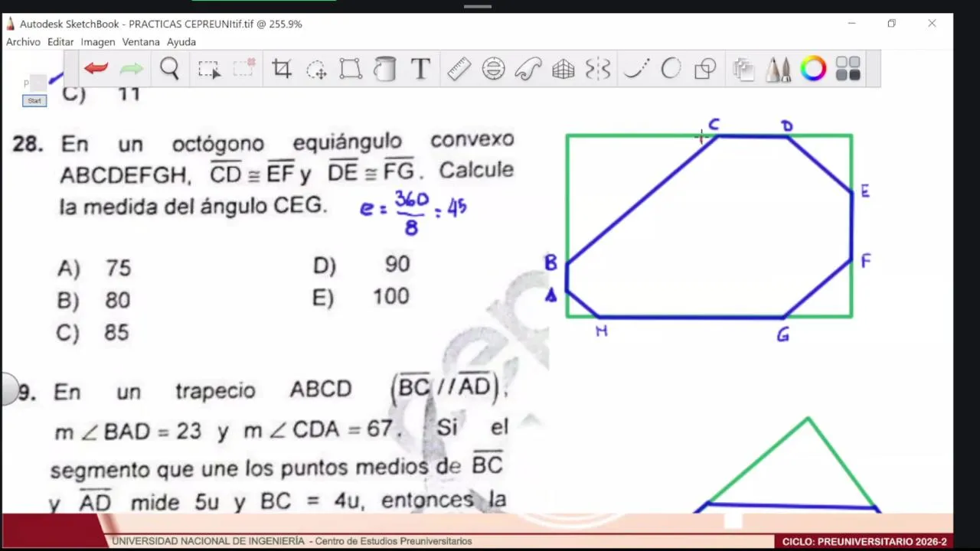Open the Color Wheel editor
Image resolution: width=980 pixels, height=551 pixels.
(813, 69)
